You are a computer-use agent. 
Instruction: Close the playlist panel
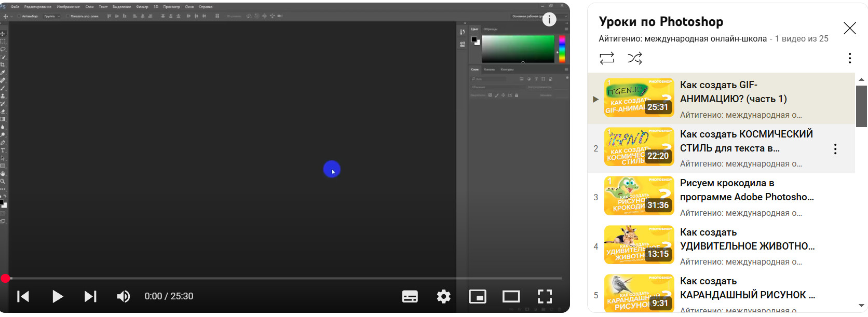coord(850,28)
